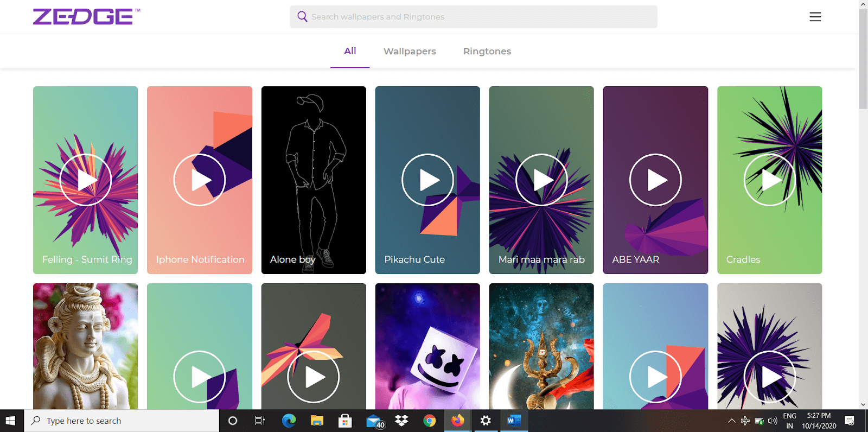Open the Windows Start menu
Viewport: 868px width, 432px height.
click(x=10, y=421)
